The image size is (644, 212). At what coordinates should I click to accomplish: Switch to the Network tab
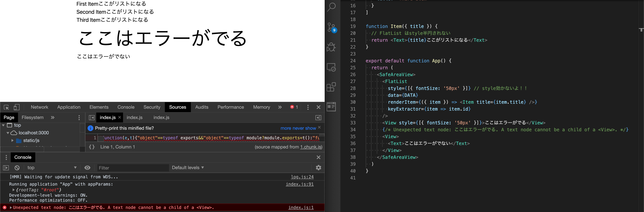tap(39, 107)
